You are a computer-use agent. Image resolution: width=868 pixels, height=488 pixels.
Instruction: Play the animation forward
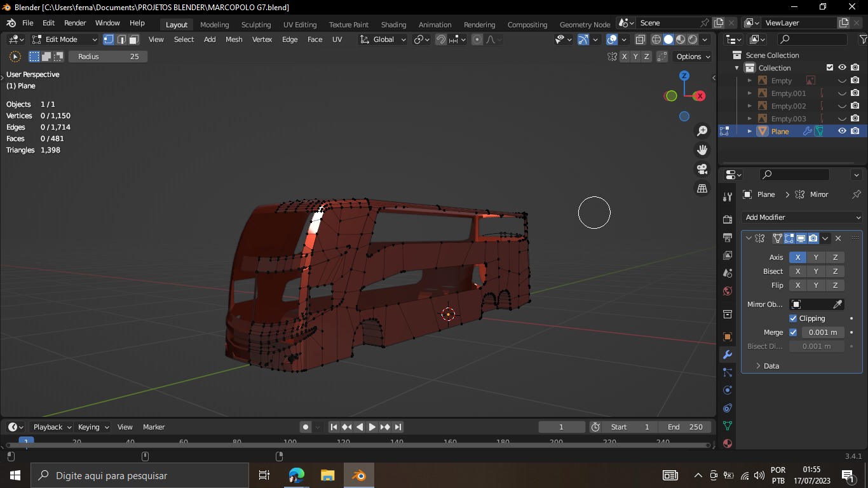(x=372, y=427)
